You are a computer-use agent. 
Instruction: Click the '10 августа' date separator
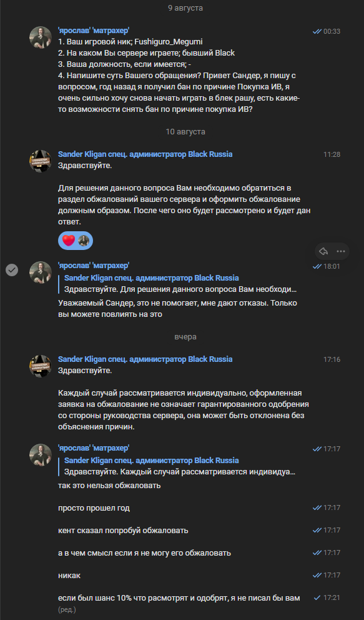click(x=185, y=132)
